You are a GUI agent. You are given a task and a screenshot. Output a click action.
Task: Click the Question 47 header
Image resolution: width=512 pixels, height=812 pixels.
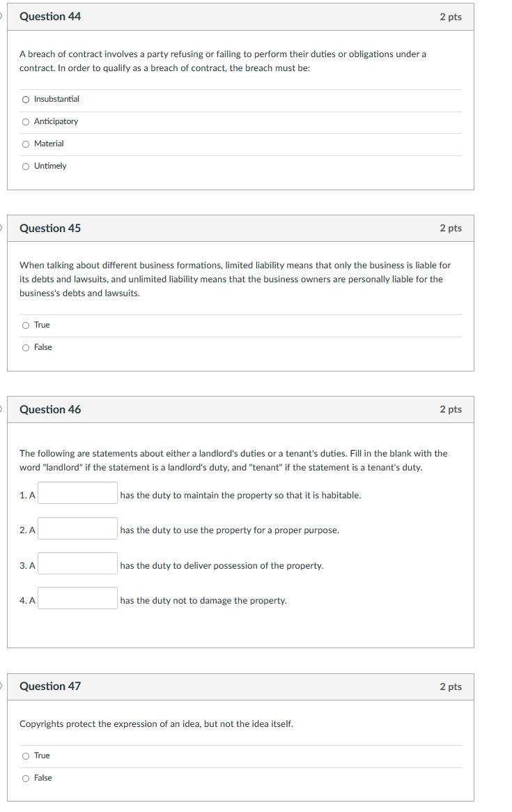click(x=50, y=687)
